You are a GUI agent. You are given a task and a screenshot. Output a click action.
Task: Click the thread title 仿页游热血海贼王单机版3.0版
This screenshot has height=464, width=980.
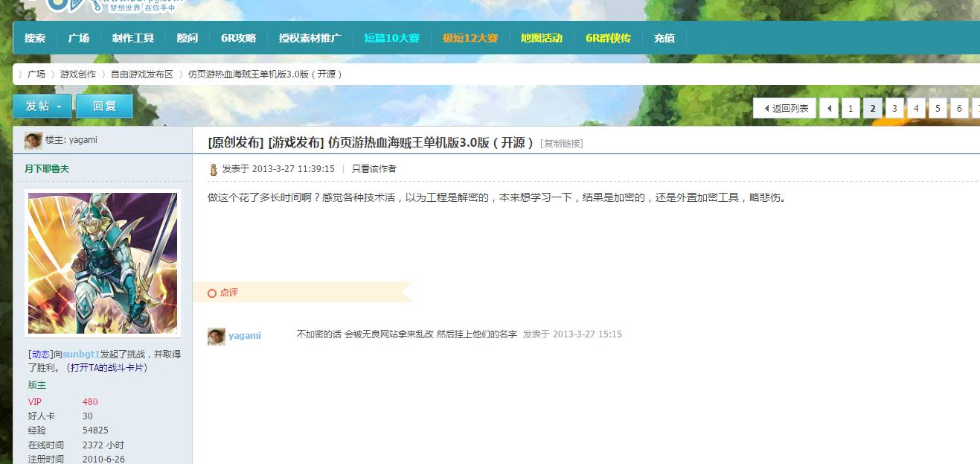431,143
